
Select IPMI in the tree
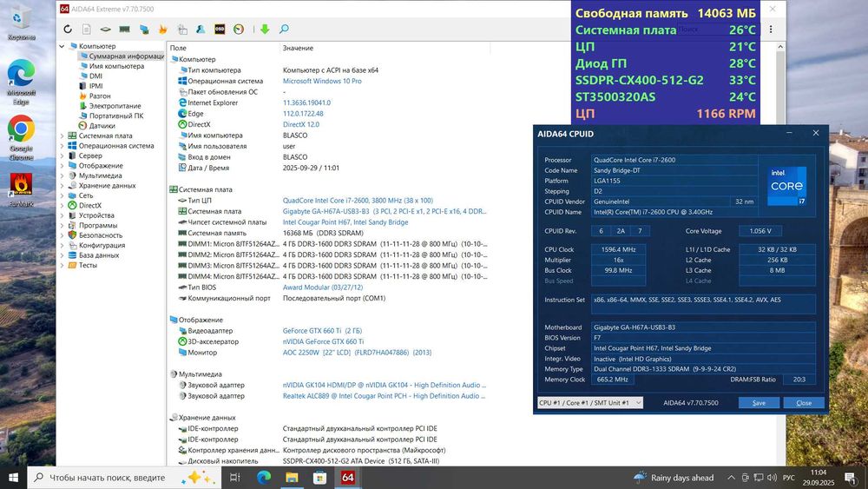tap(95, 86)
